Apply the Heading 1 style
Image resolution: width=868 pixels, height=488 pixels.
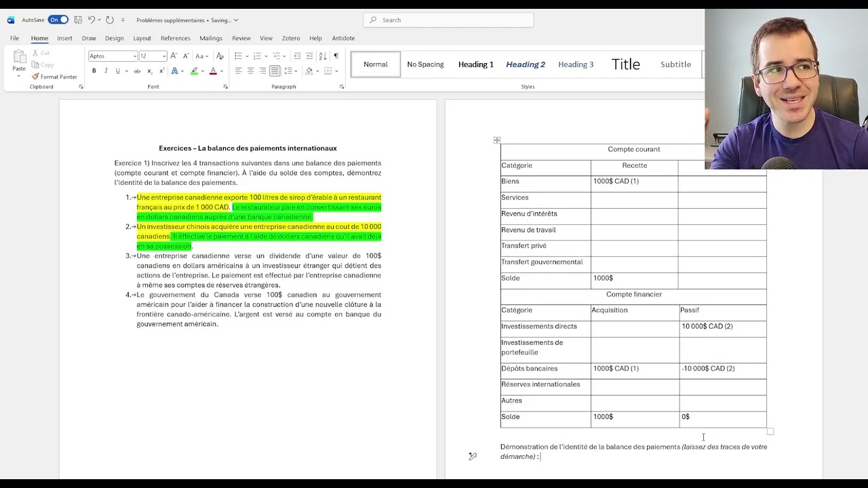coord(476,64)
